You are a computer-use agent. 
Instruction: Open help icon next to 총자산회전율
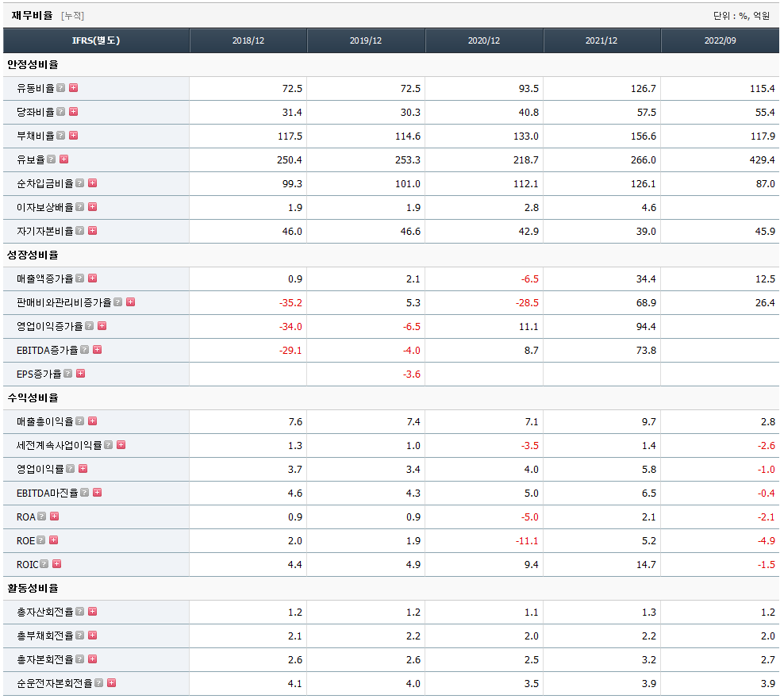click(80, 612)
